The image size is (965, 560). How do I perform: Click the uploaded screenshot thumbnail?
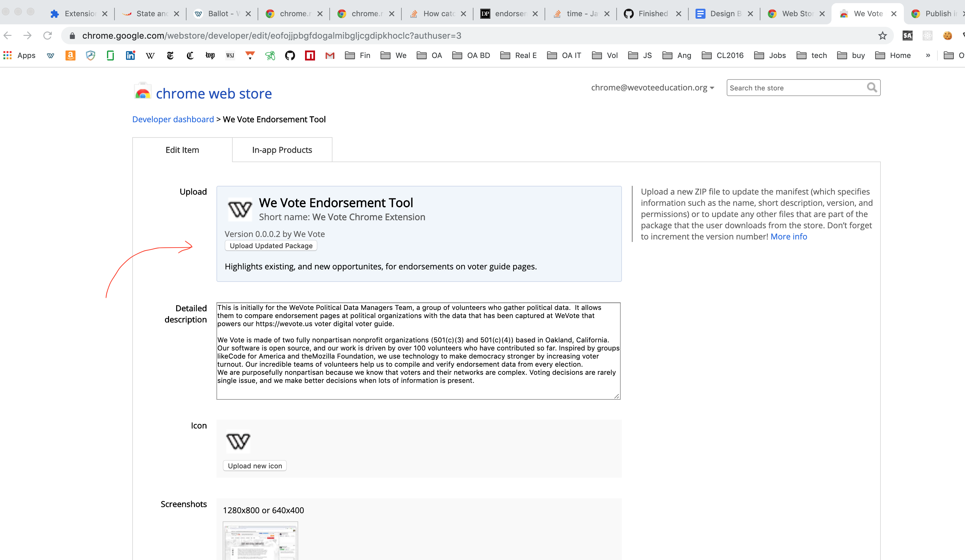[x=260, y=542]
